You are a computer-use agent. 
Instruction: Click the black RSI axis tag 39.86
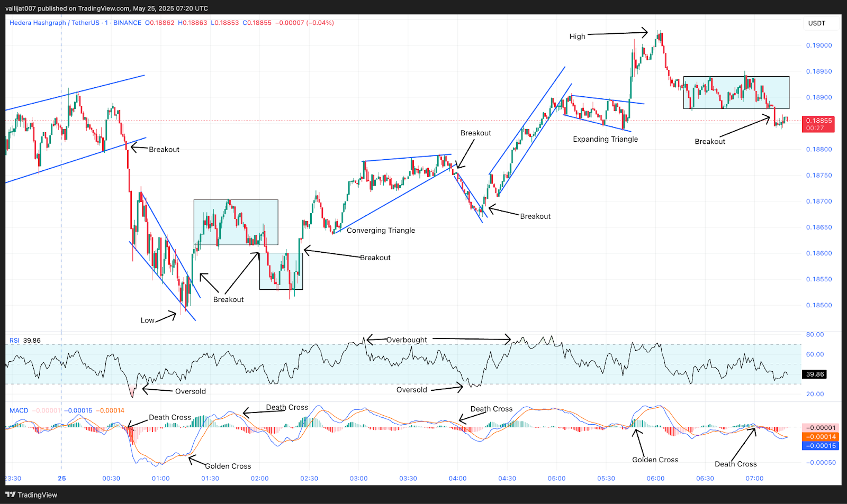[815, 374]
